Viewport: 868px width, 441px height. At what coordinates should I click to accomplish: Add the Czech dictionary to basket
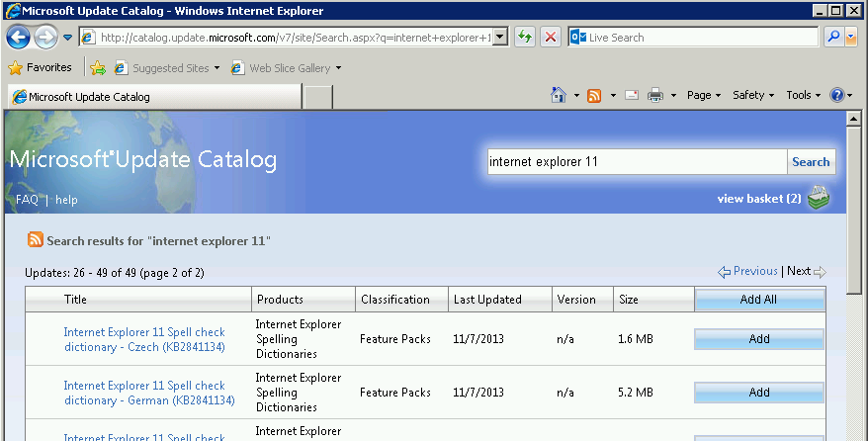pos(759,338)
